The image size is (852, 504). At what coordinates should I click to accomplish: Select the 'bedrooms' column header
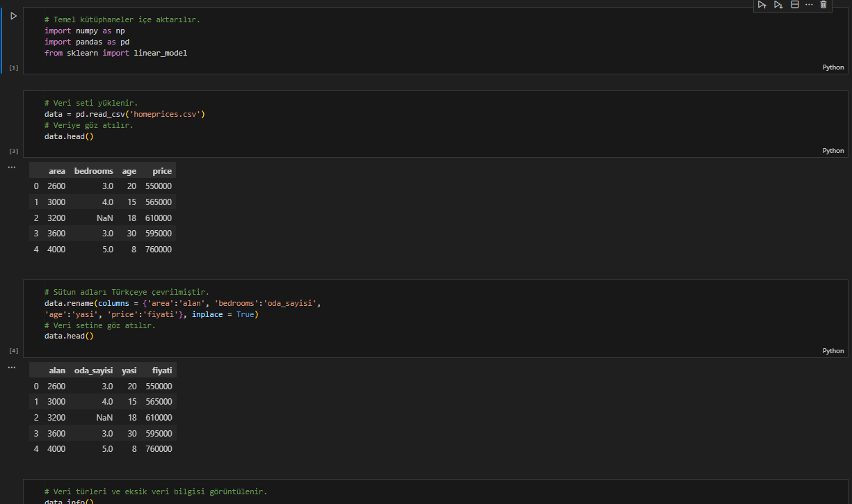(93, 171)
